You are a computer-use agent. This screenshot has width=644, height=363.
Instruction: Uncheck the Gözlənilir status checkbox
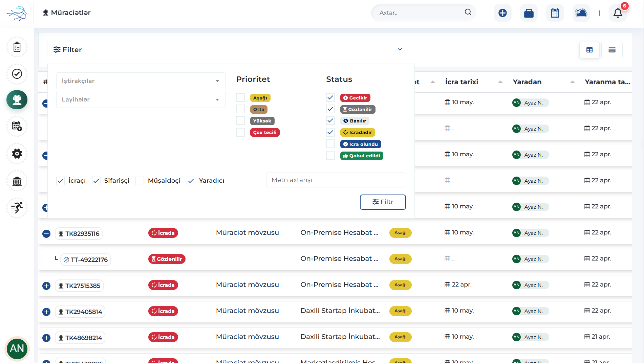330,109
